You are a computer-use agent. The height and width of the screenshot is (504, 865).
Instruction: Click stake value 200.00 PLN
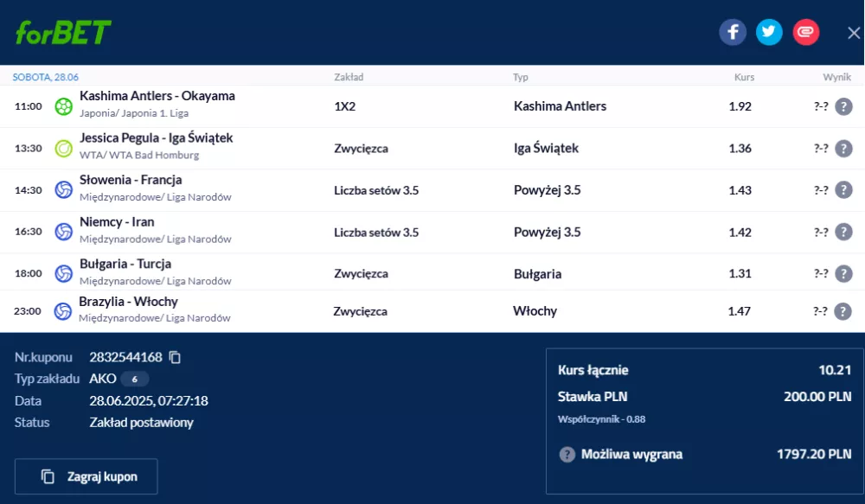817,397
